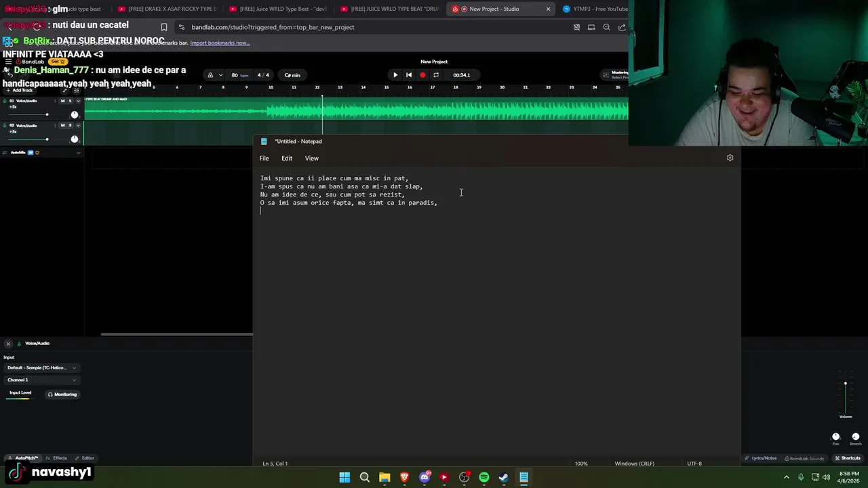Image resolution: width=868 pixels, height=488 pixels.
Task: Open browser zoom magnifier icon
Action: [x=606, y=27]
